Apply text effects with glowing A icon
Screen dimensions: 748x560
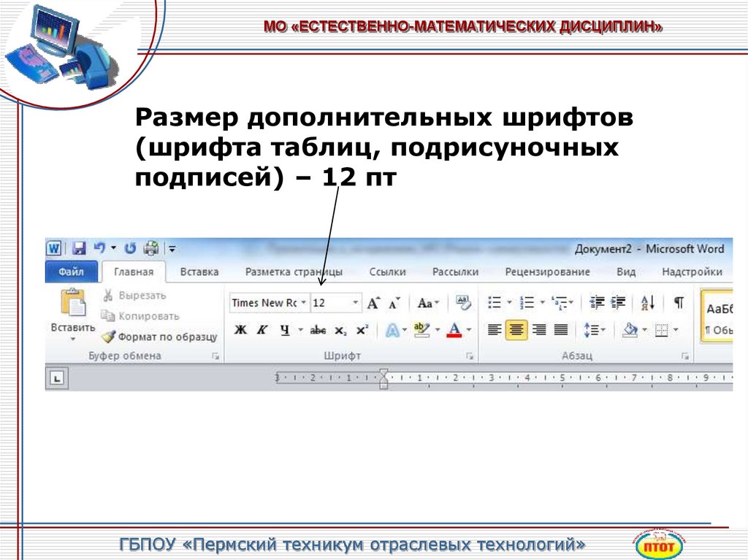click(392, 329)
